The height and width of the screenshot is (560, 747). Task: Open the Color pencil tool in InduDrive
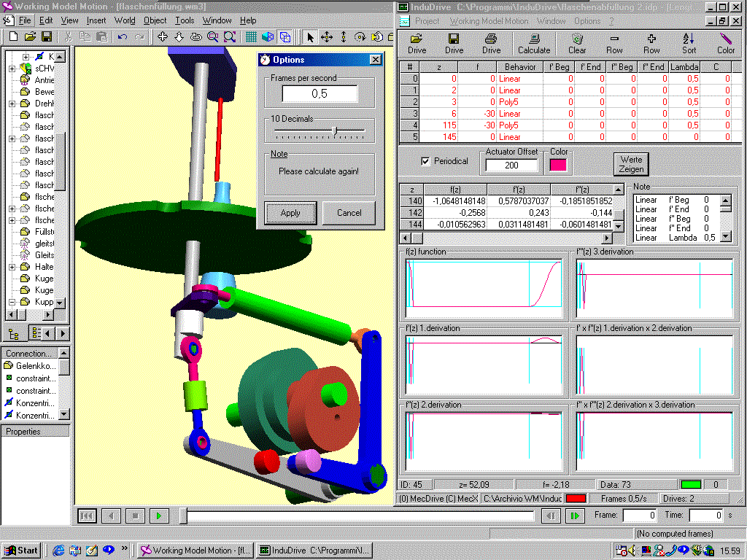click(x=726, y=44)
